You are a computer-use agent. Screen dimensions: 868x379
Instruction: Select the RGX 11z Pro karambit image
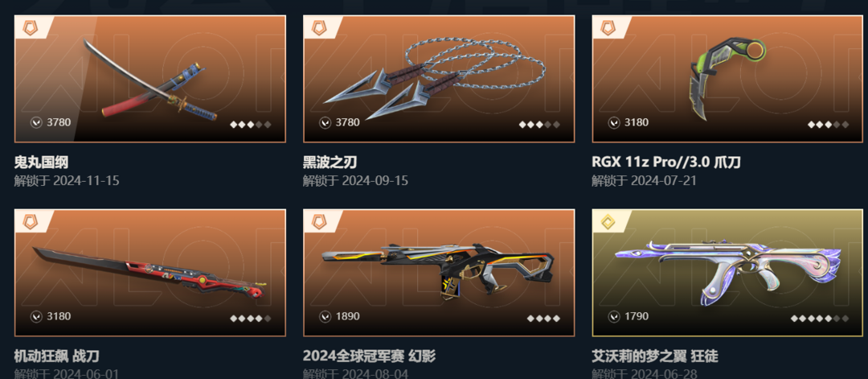tap(727, 79)
